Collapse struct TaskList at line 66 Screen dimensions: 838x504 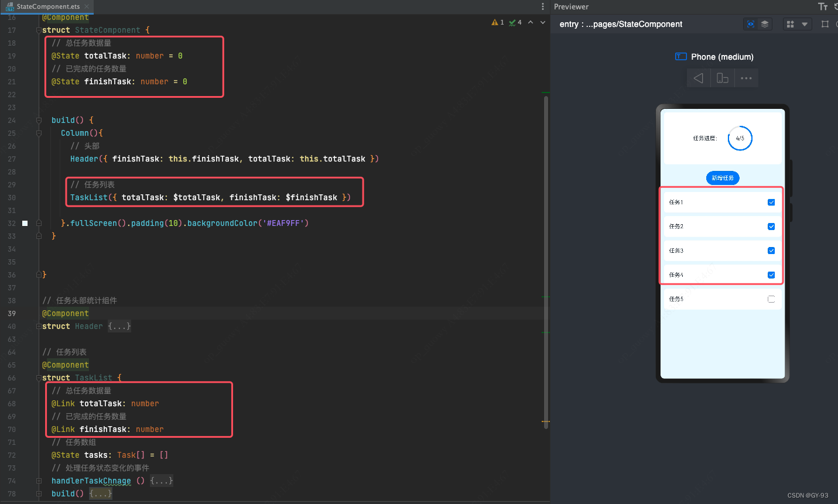point(39,378)
